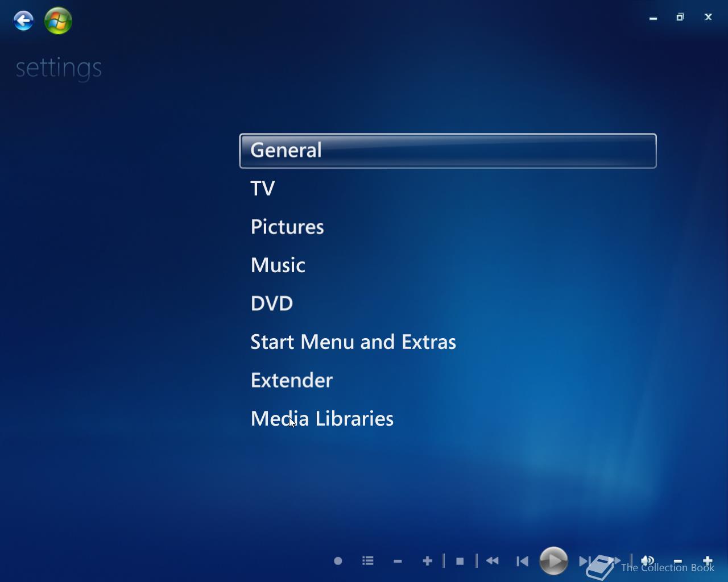
Task: Choose the Music settings entry
Action: (x=278, y=265)
